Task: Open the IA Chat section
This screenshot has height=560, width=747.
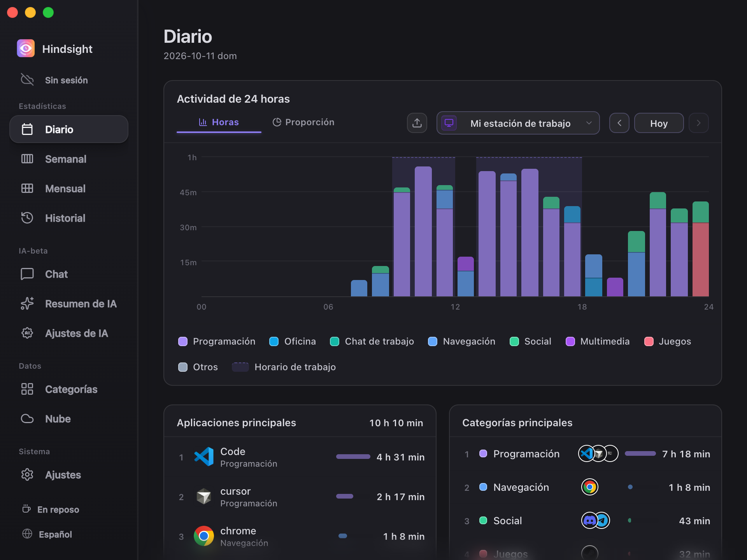Action: 69,274
